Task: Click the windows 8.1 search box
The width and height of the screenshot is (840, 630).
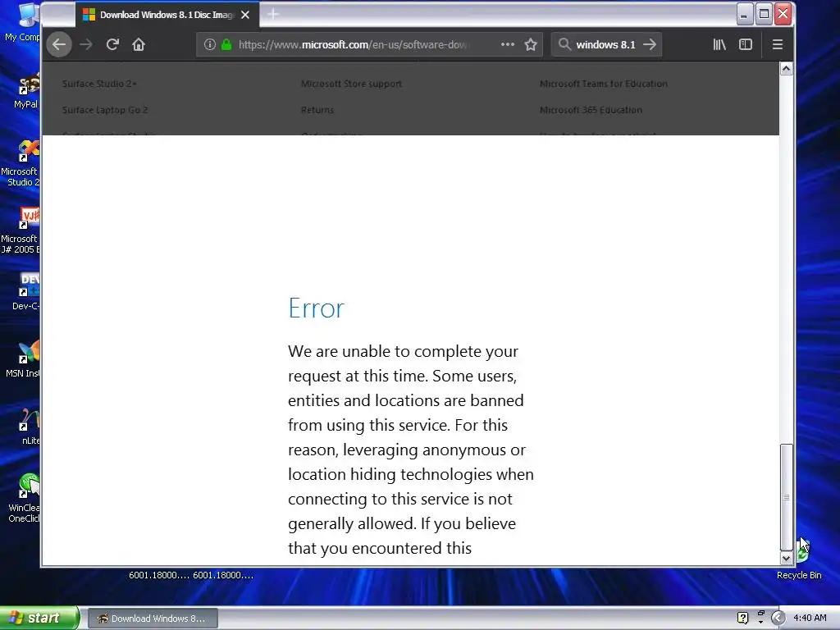Action: 606,44
